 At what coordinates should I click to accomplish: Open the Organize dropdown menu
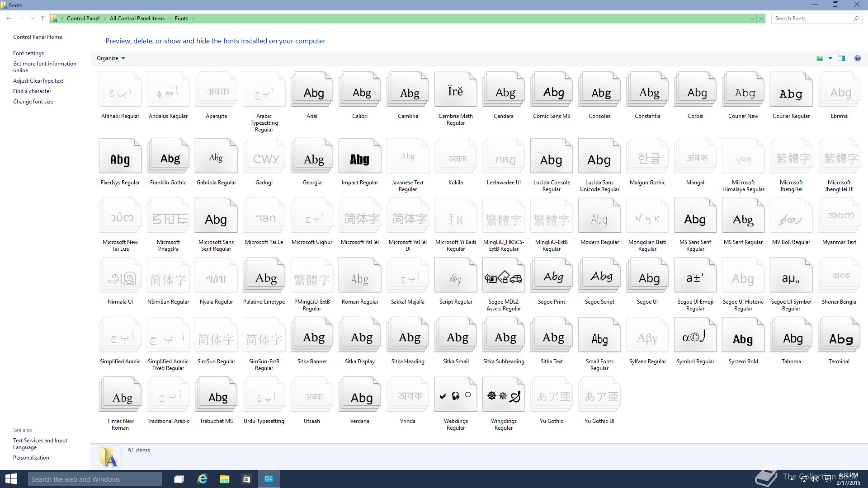(111, 58)
